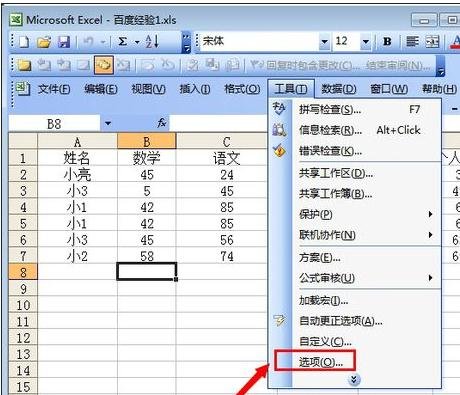Screen dimensions: 460x395
Task: Choose 自定义(C) menu entry
Action: pos(355,341)
